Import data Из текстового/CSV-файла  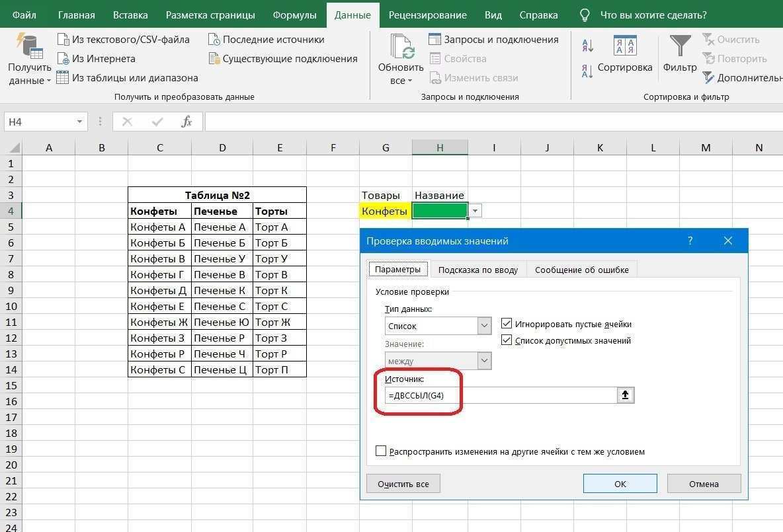click(126, 40)
